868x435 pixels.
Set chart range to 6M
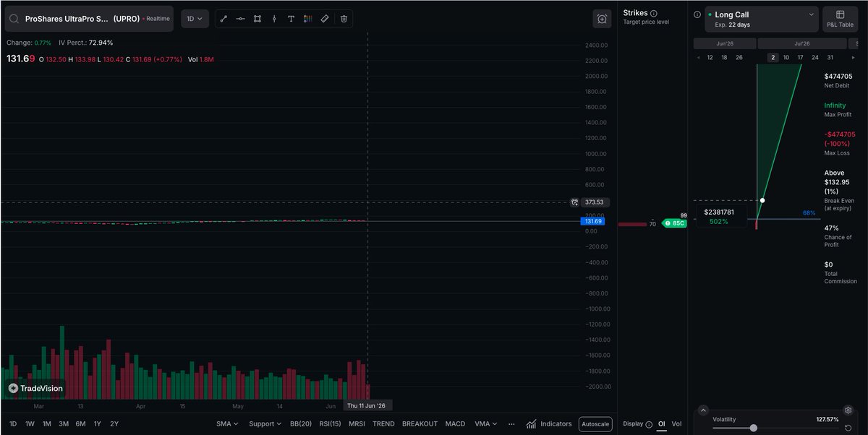(80, 424)
